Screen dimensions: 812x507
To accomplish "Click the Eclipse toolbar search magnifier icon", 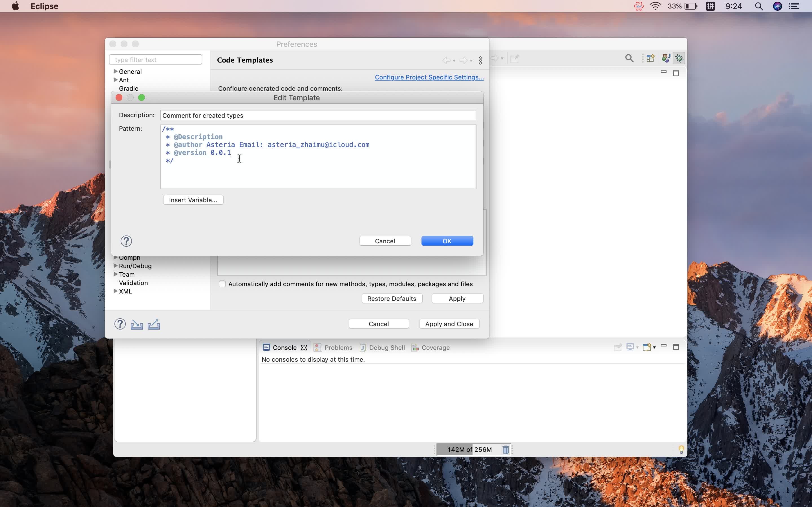I will pyautogui.click(x=629, y=58).
